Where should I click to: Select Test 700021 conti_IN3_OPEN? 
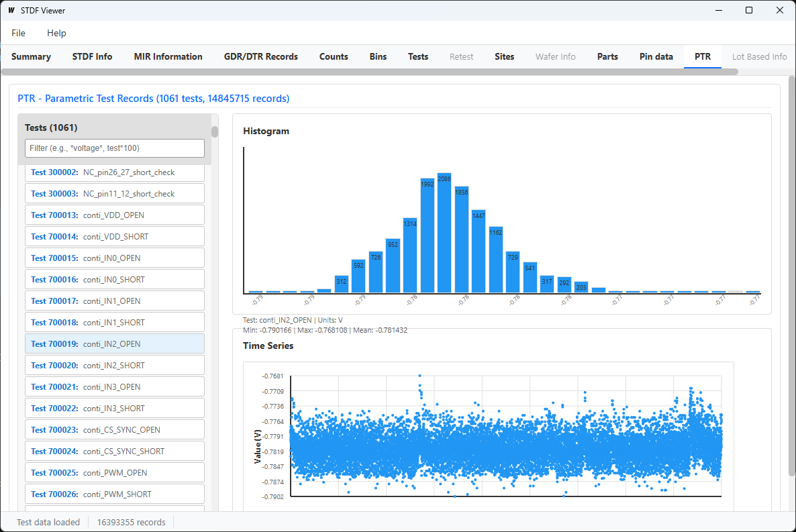coord(114,386)
